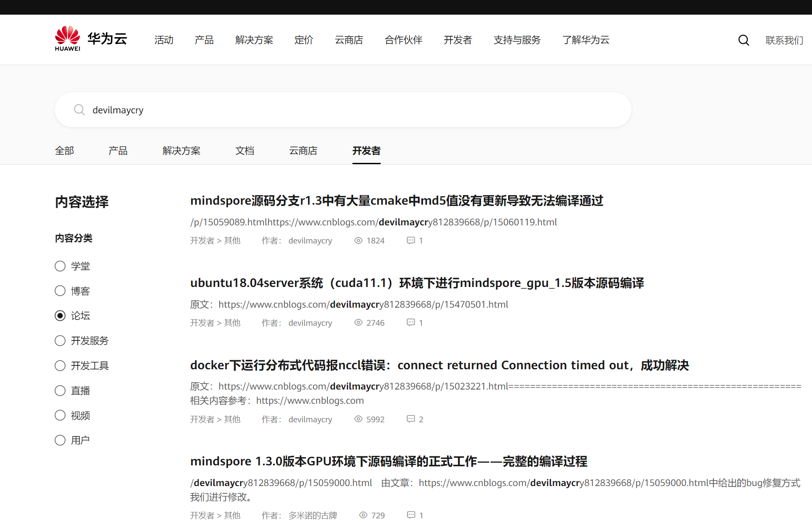The image size is (812, 527).
Task: Open the 合作伙伴 navigation menu
Action: coord(404,40)
